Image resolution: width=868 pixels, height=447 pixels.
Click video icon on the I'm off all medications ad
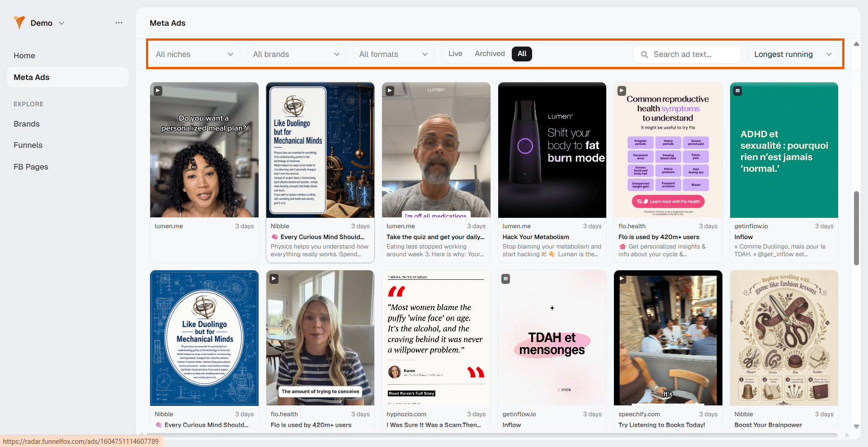[390, 91]
